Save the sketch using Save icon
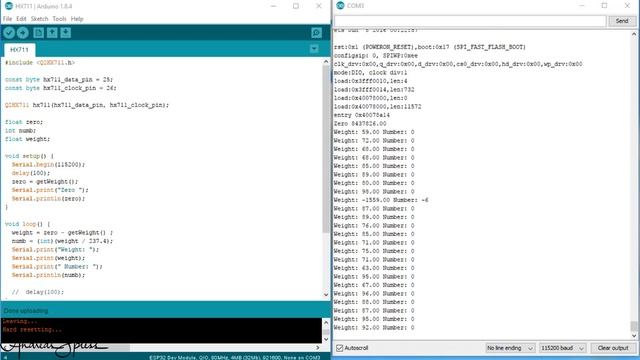This screenshot has width=640, height=360. [x=66, y=33]
